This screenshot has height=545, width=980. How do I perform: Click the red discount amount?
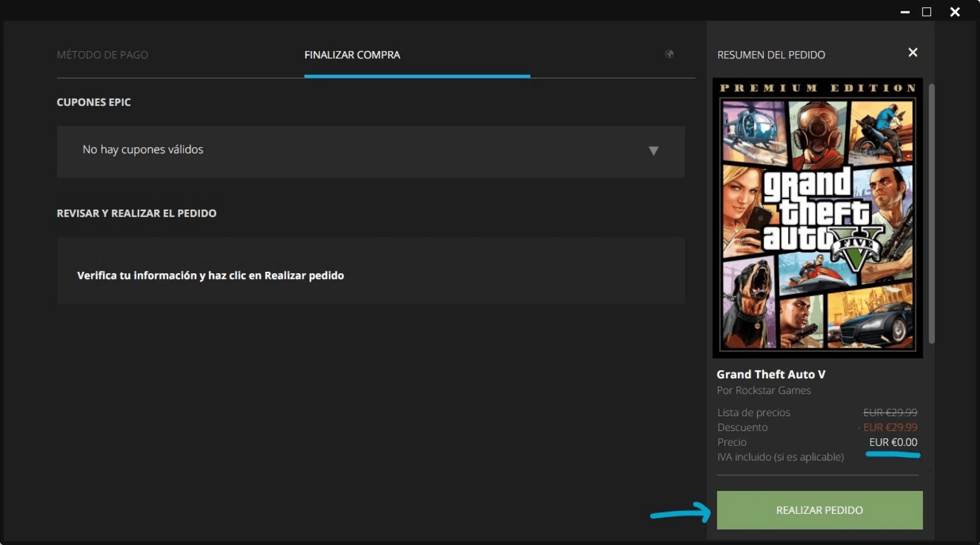(888, 427)
